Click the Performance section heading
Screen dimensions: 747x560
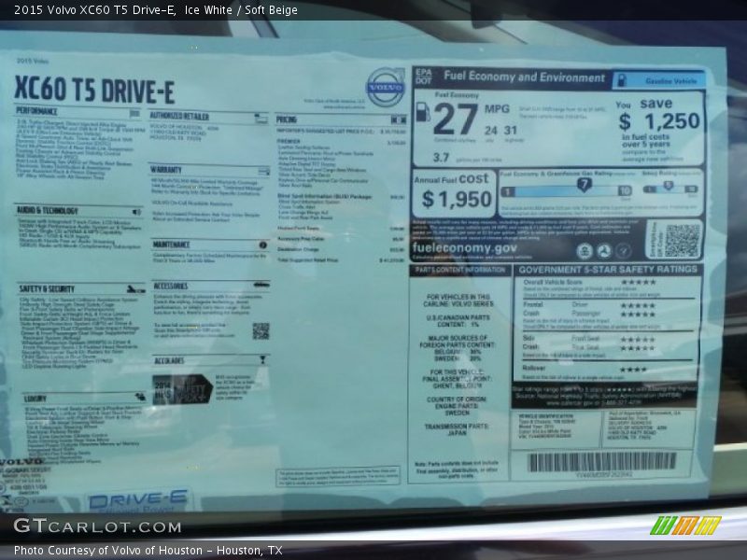click(x=36, y=111)
